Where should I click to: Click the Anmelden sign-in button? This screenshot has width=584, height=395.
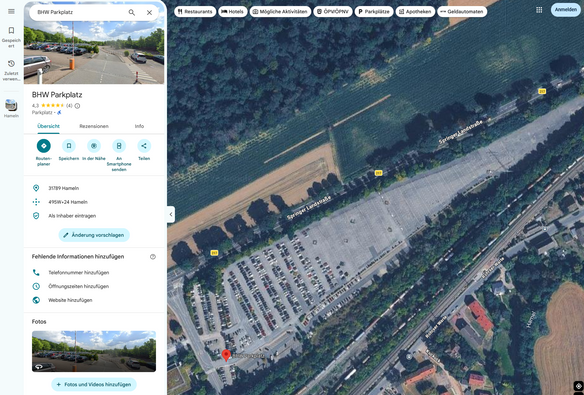point(566,10)
